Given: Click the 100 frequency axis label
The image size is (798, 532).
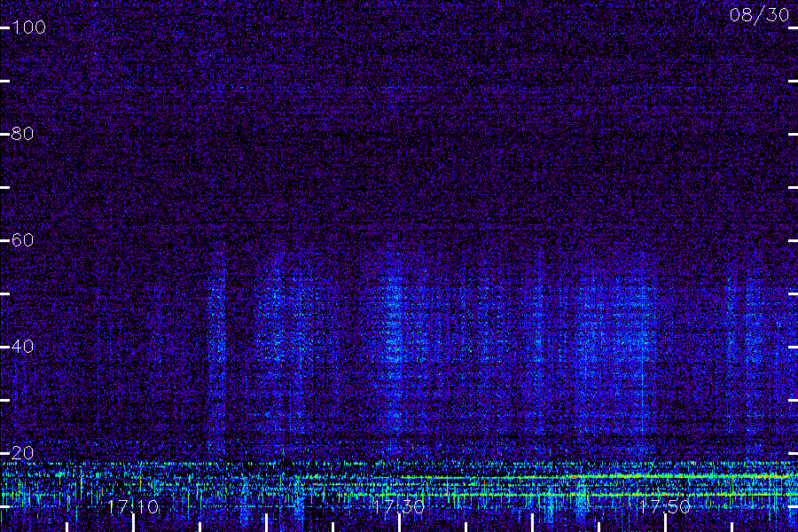Looking at the screenshot, I should [x=28, y=27].
